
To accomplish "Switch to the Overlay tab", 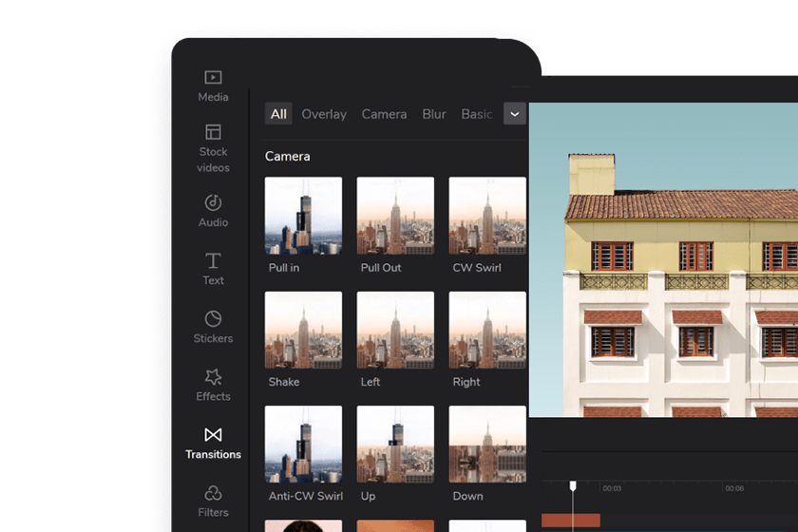I will (324, 114).
